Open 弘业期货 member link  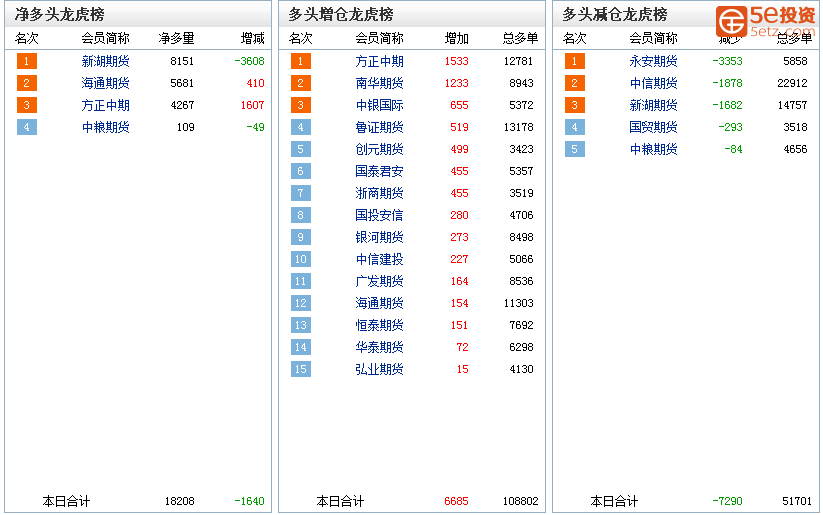(x=379, y=370)
